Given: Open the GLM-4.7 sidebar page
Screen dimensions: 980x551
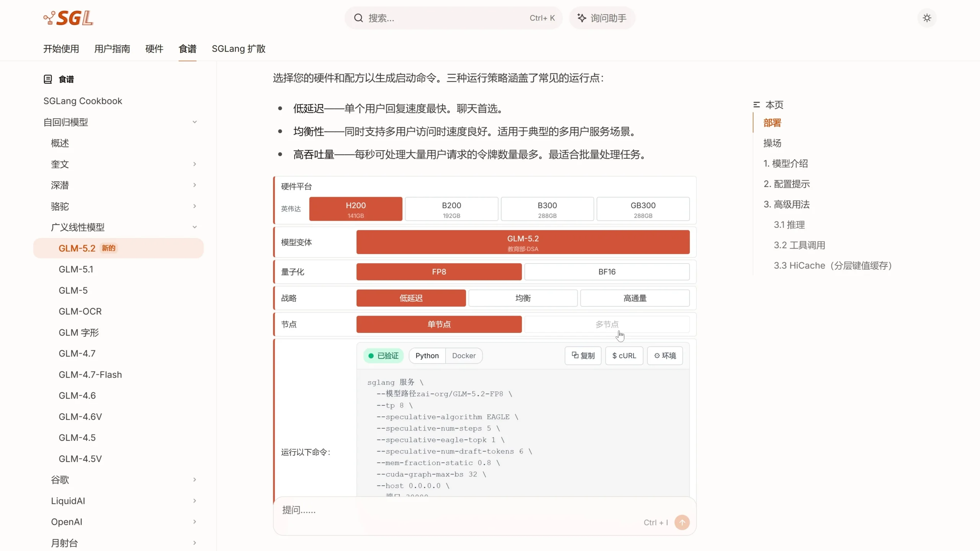Looking at the screenshot, I should tap(77, 354).
